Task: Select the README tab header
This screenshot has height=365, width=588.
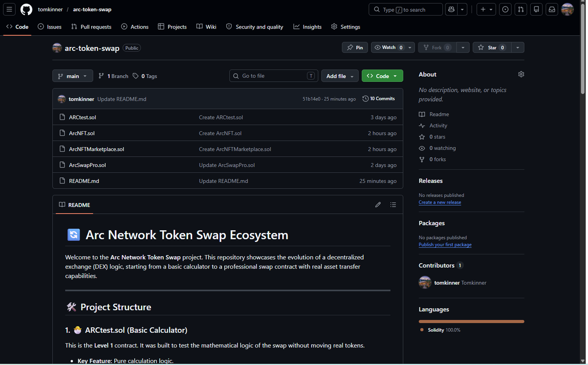Action: point(74,205)
